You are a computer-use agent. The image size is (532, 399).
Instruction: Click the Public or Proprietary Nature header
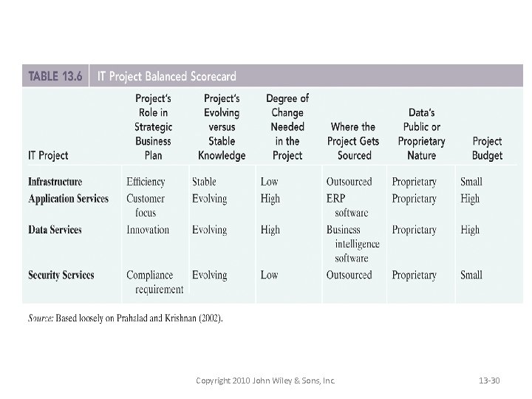pyautogui.click(x=421, y=134)
